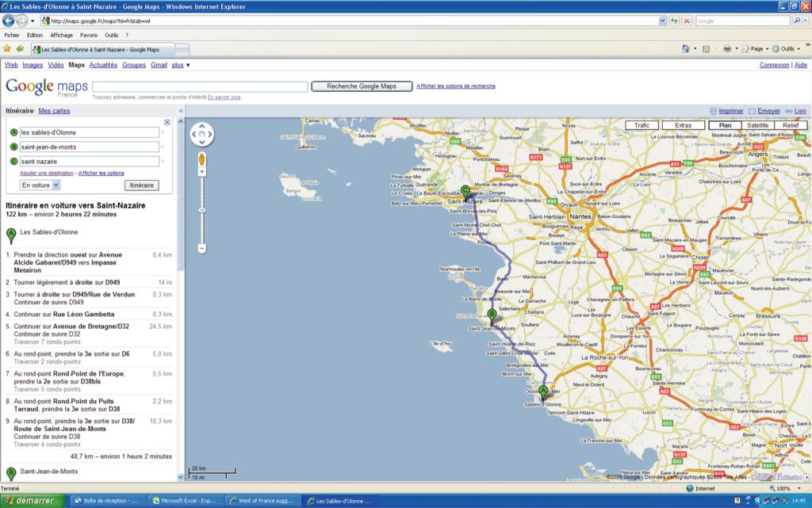Remove destination saint-jean-de-monts with X
Viewport: 812px width, 508px height.
[163, 147]
